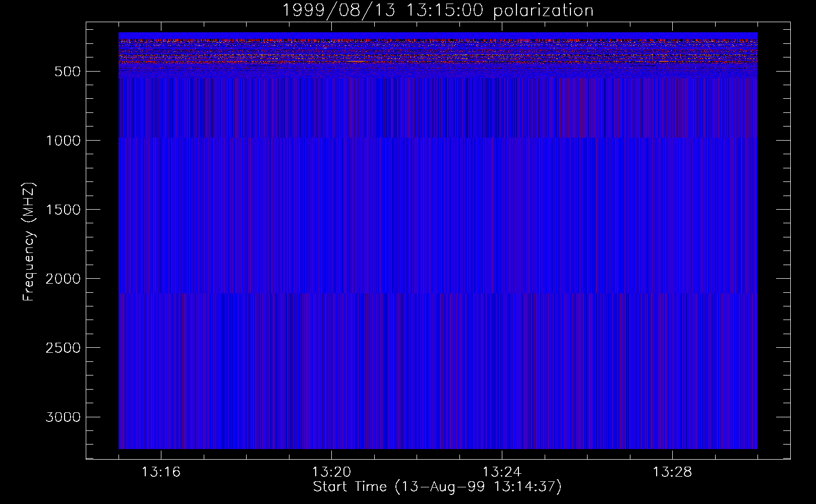Screen dimensions: 816x504
Task: Click the 13:24 time tick label
Action: point(502,472)
